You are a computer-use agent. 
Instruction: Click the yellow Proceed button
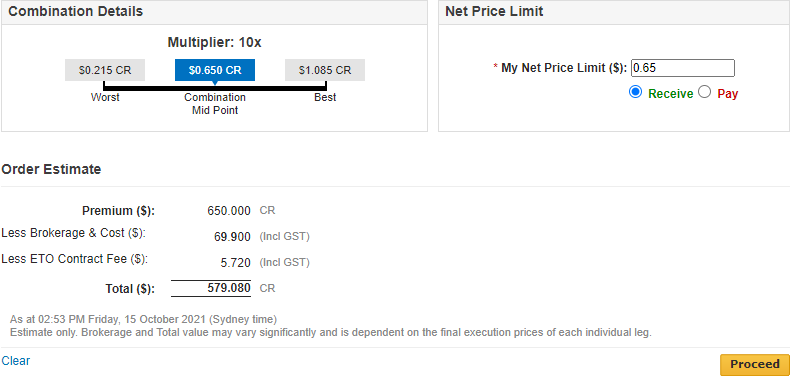(x=755, y=364)
